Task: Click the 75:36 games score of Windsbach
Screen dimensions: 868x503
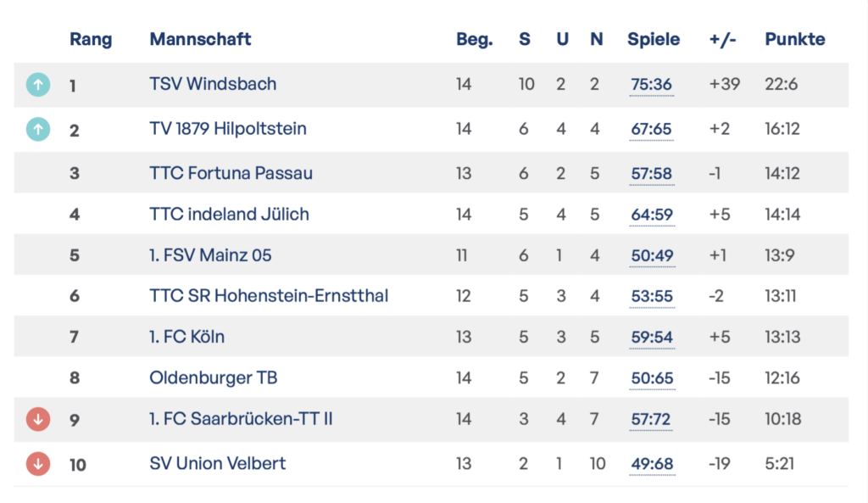Action: [x=651, y=84]
